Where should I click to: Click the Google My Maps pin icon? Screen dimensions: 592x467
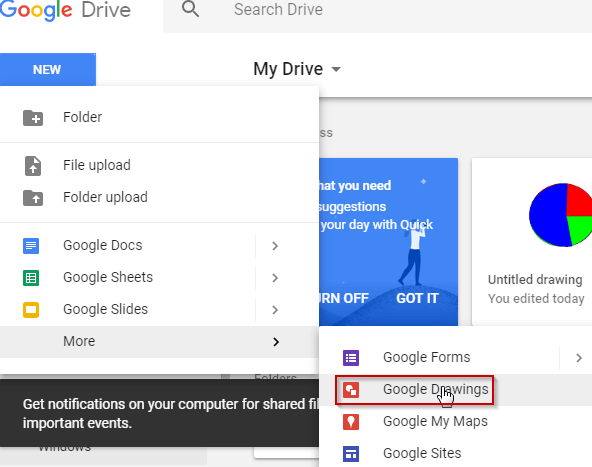coord(351,422)
